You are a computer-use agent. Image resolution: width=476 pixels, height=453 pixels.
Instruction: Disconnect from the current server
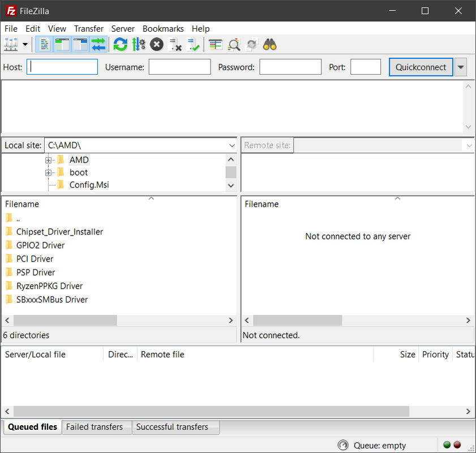(x=175, y=45)
